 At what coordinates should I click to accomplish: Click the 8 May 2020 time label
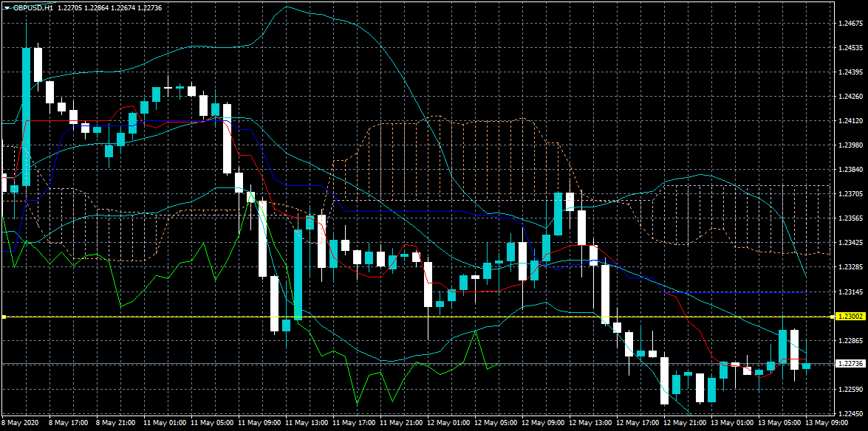coord(18,423)
